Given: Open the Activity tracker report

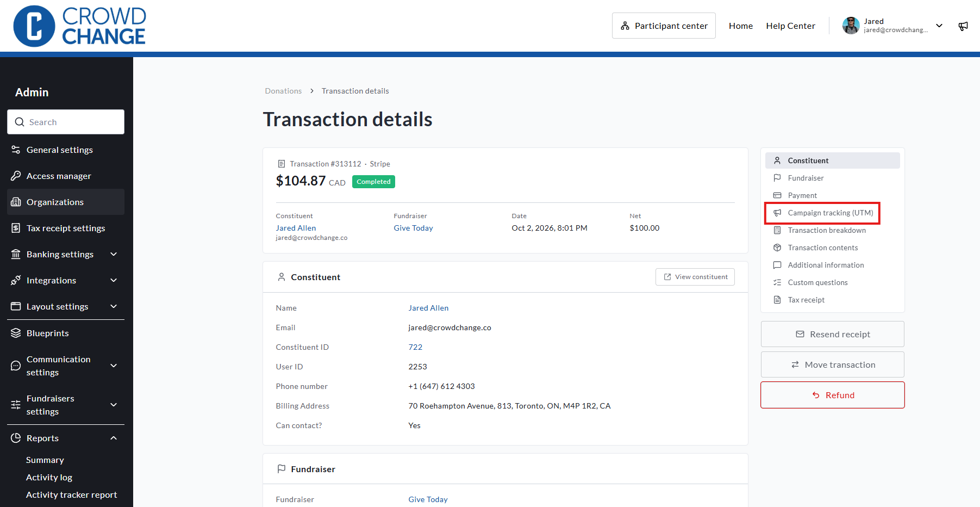Looking at the screenshot, I should (71, 494).
